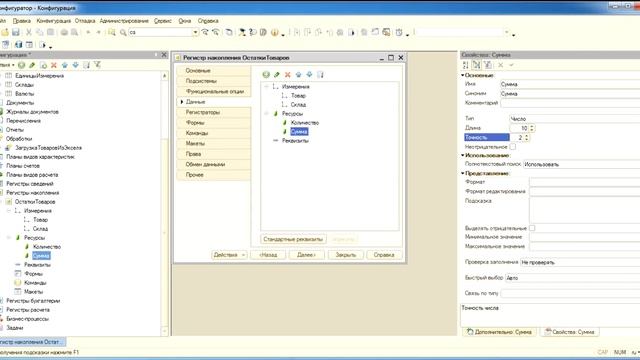This screenshot has width=640, height=360.
Task: Collapse the Использование properties section
Action: point(463,155)
